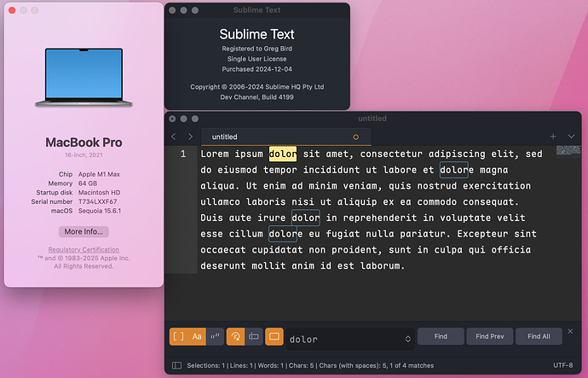Viewport: 588px width, 378px height.
Task: Click the Find Prev button
Action: (490, 336)
